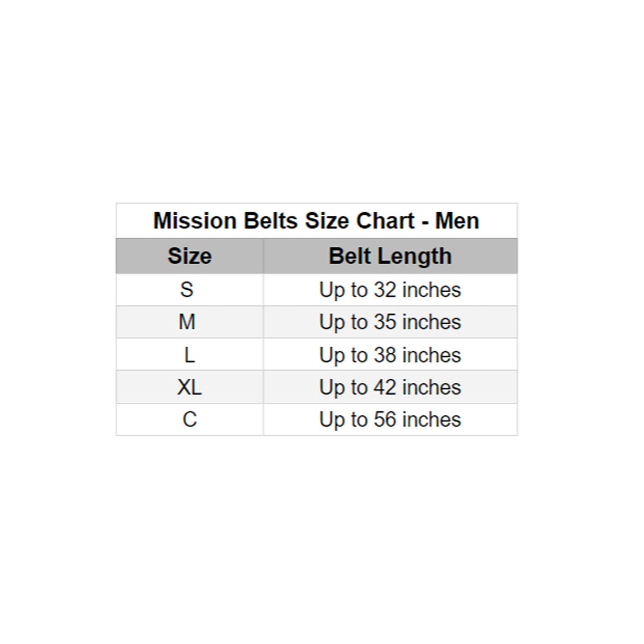Select the 'Up to 56 inches' cell
644x644 pixels.
[x=390, y=420]
